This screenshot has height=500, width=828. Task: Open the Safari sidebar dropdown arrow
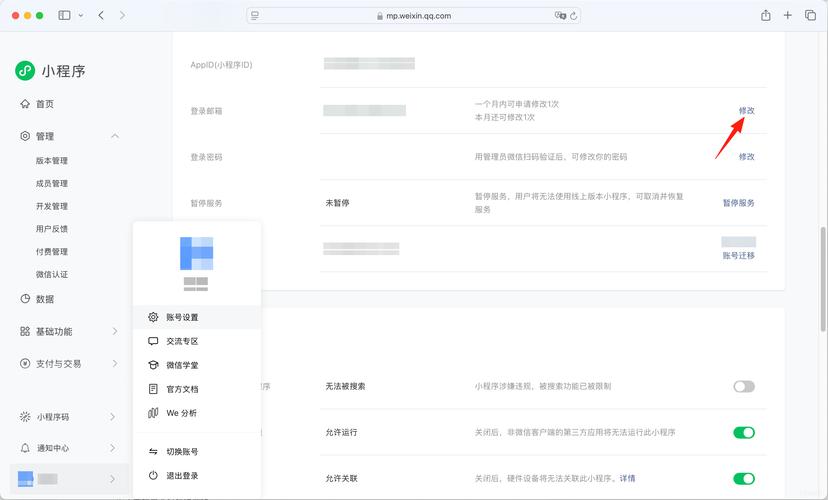[x=81, y=15]
